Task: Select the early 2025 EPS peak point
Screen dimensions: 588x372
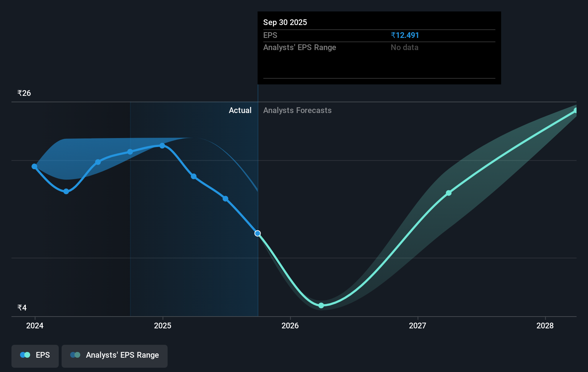Action: click(162, 146)
